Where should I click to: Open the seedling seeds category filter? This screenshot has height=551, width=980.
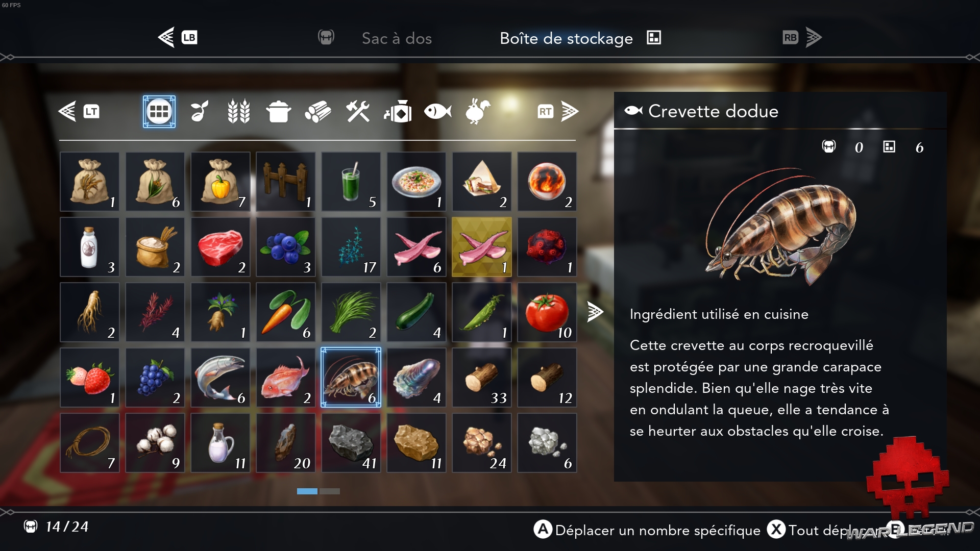tap(199, 111)
